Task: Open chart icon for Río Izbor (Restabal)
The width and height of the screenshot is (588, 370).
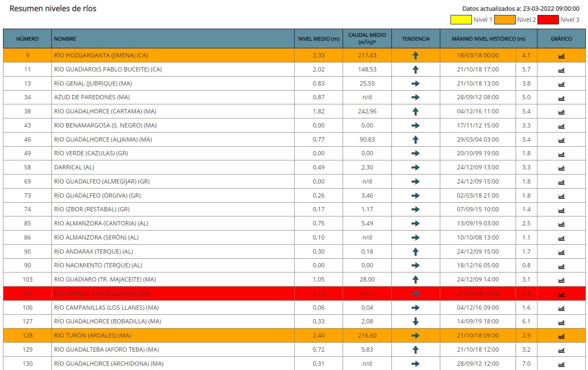Action: pyautogui.click(x=561, y=210)
